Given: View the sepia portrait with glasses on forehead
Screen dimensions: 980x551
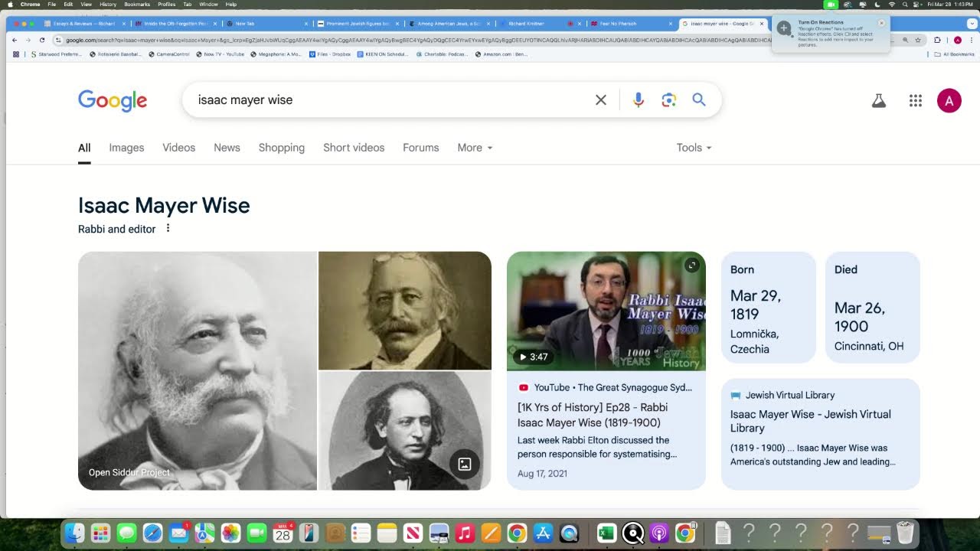Looking at the screenshot, I should (405, 311).
